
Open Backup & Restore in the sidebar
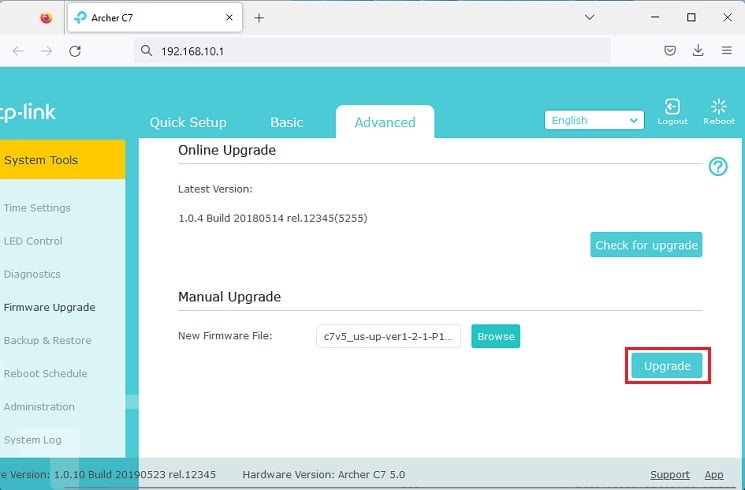click(48, 340)
